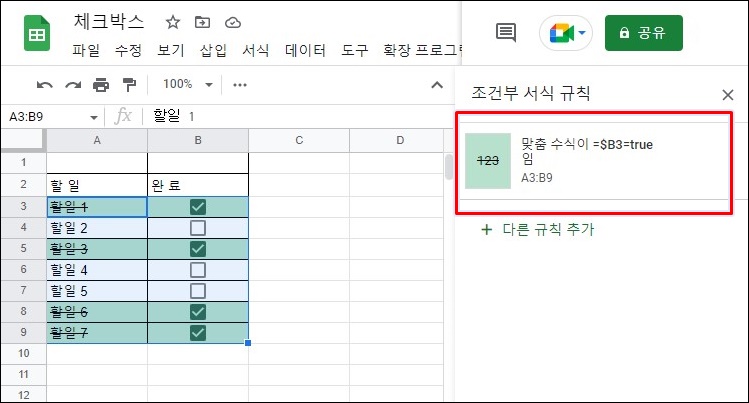Click the vertical scrollbar thumb
The height and width of the screenshot is (403, 749).
[449, 167]
